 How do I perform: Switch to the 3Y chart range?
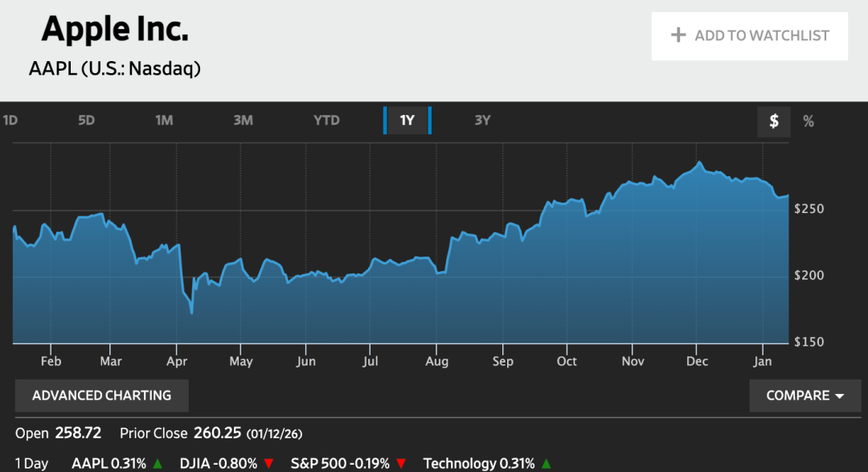pos(483,121)
